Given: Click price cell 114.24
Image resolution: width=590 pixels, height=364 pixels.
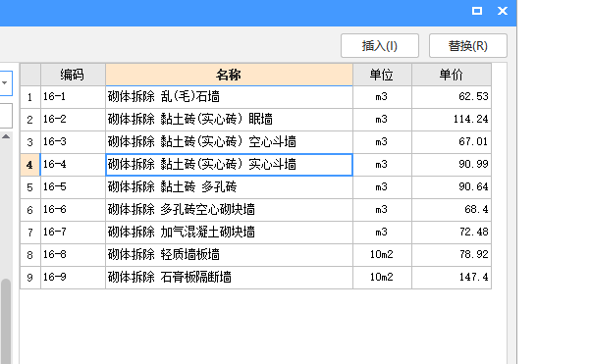Looking at the screenshot, I should pyautogui.click(x=452, y=120).
